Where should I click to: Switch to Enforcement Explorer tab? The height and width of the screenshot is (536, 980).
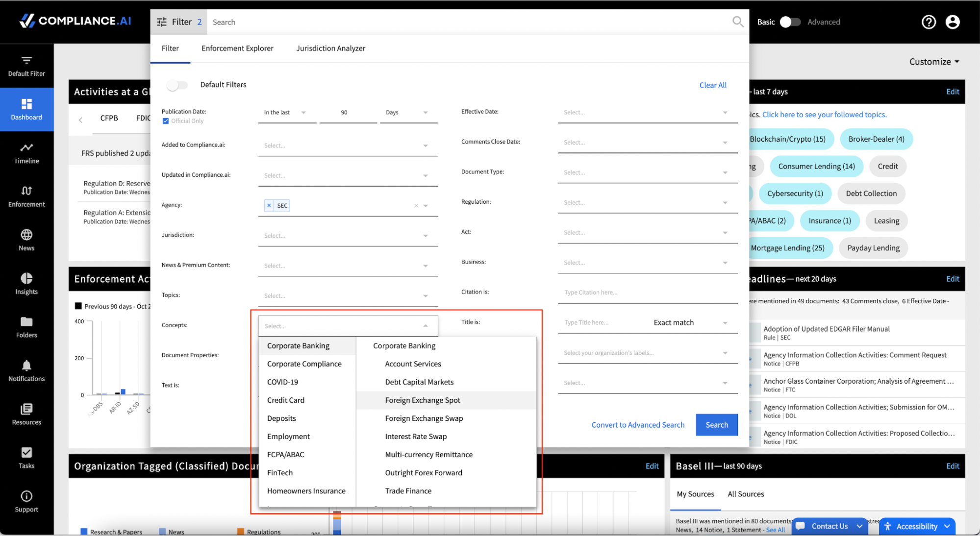(x=237, y=48)
